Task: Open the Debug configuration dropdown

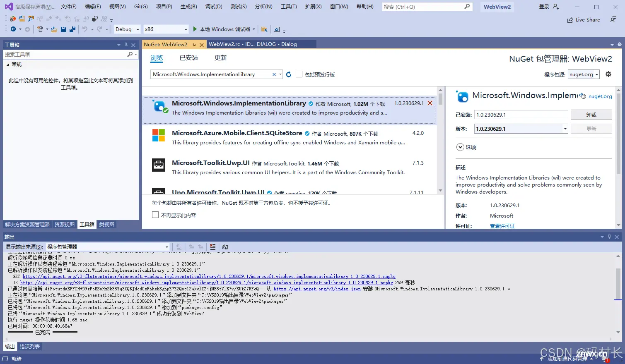Action: [127, 29]
